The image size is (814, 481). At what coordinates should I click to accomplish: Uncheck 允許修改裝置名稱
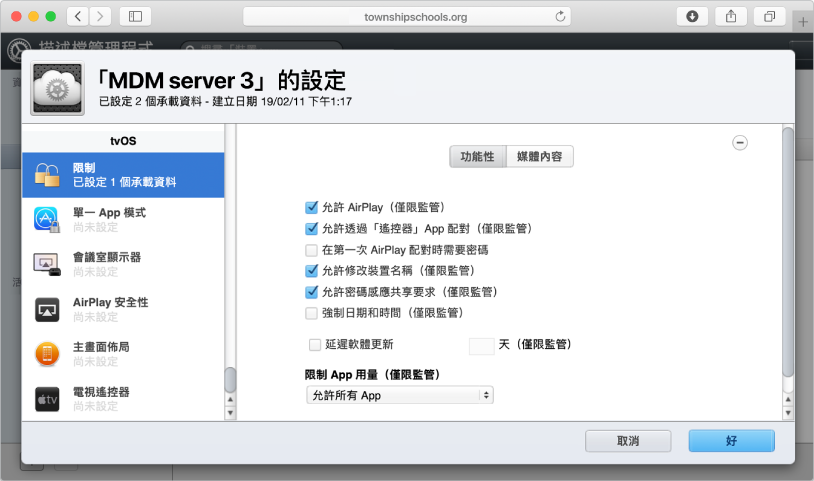pos(311,271)
